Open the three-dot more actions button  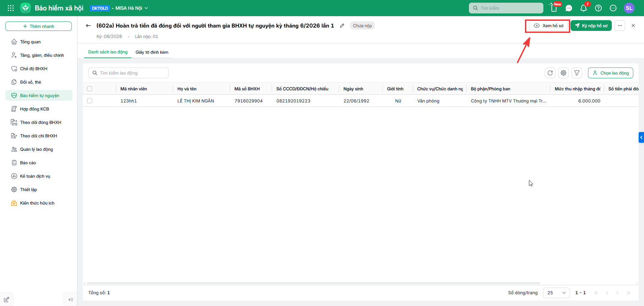(620, 26)
